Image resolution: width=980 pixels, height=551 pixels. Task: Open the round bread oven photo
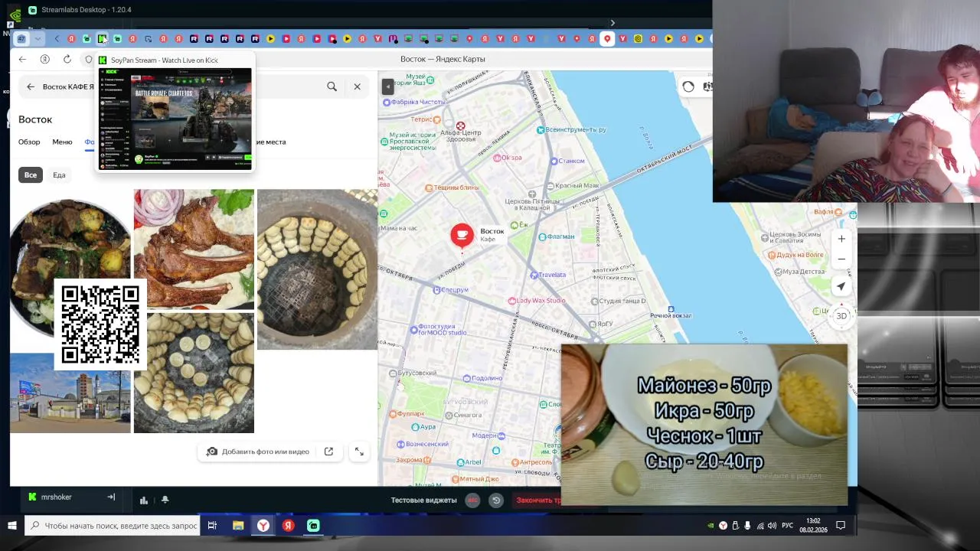click(194, 373)
